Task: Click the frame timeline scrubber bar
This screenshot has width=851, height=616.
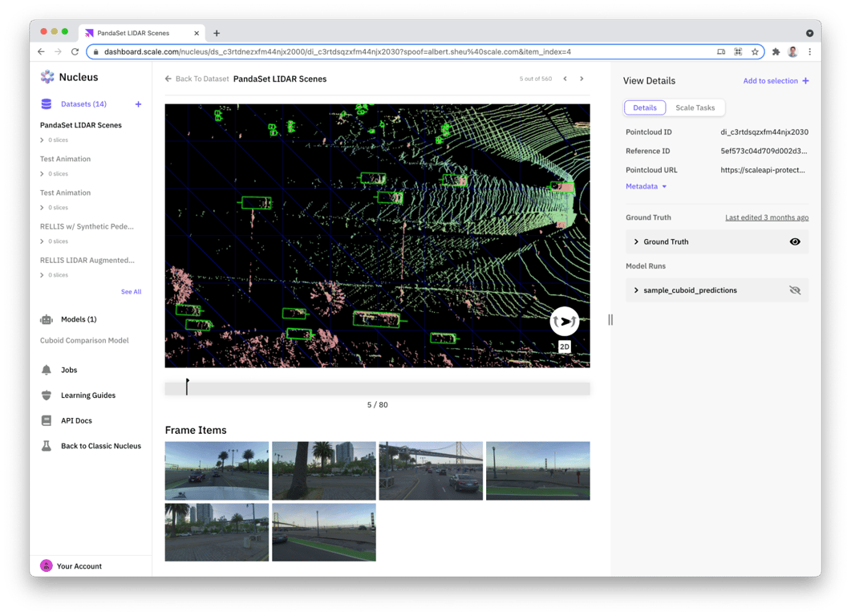Action: (x=377, y=388)
